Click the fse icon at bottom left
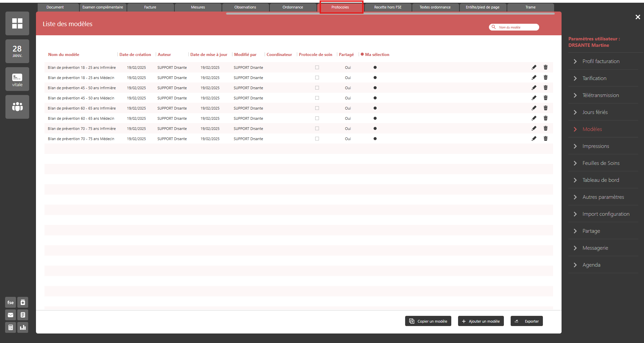Viewport: 644px width, 343px height. coord(11,302)
